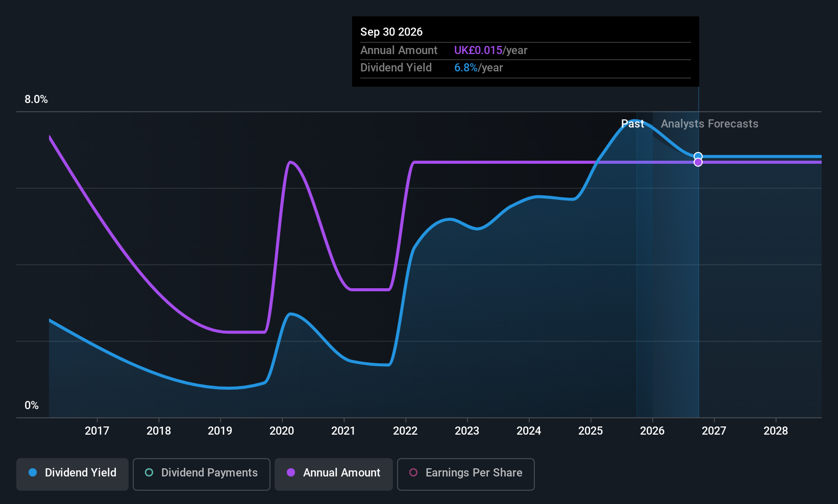Toggle the Dividend Payments series
The image size is (838, 504).
point(202,474)
